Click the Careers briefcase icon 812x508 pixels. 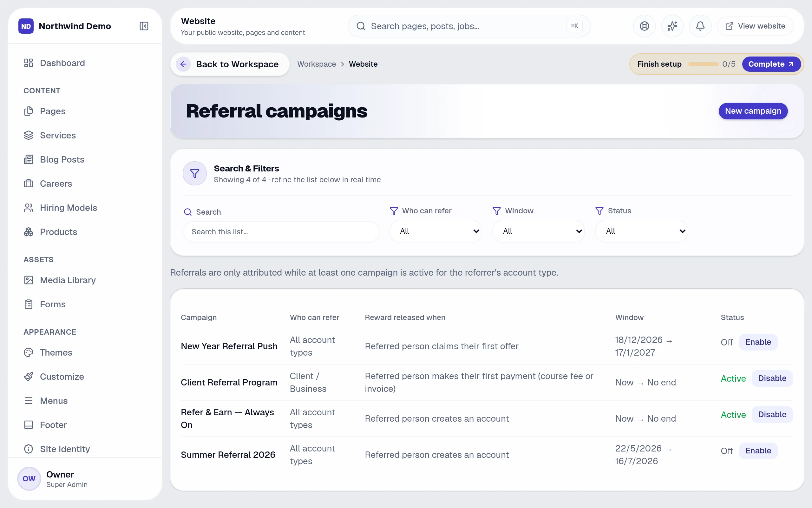coord(29,184)
